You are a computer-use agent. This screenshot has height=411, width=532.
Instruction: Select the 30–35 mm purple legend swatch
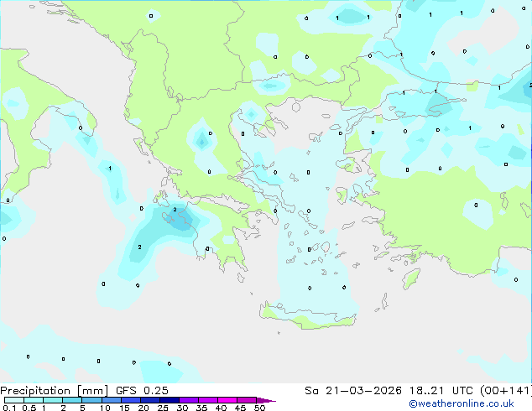[188, 400]
